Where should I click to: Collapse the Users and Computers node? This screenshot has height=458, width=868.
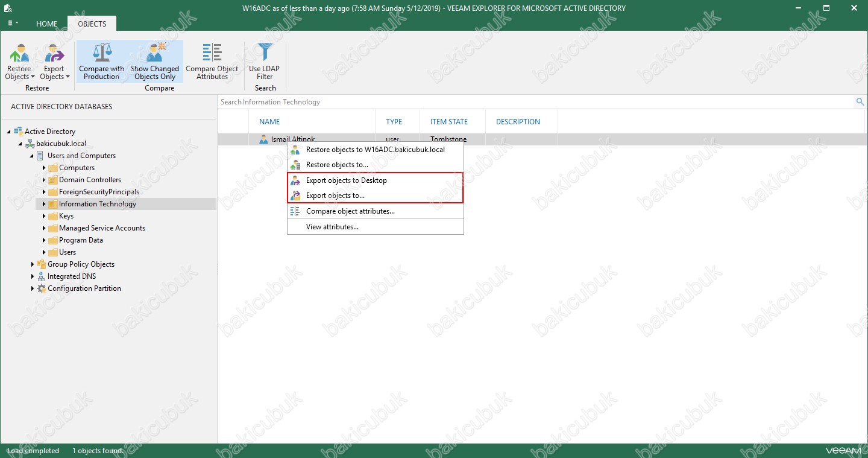pyautogui.click(x=32, y=156)
